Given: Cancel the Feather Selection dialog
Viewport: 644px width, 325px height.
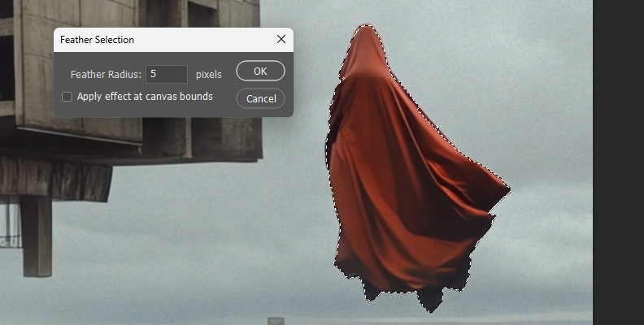Looking at the screenshot, I should pos(260,98).
